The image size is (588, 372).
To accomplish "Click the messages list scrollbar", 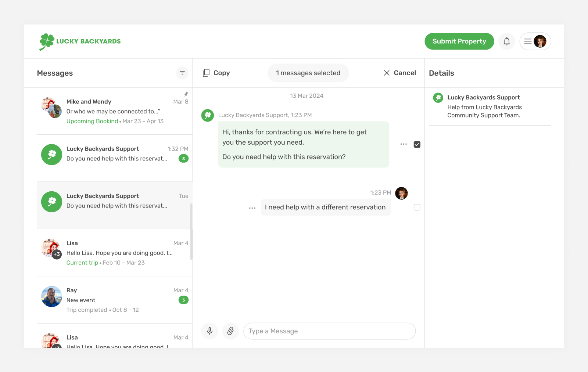I will click(191, 231).
